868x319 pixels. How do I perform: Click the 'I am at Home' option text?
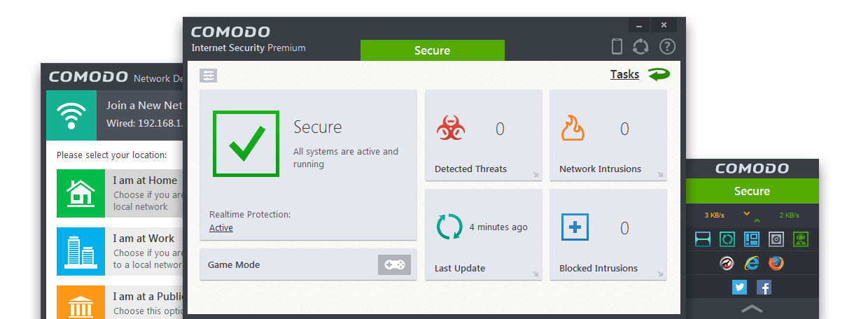tap(145, 180)
